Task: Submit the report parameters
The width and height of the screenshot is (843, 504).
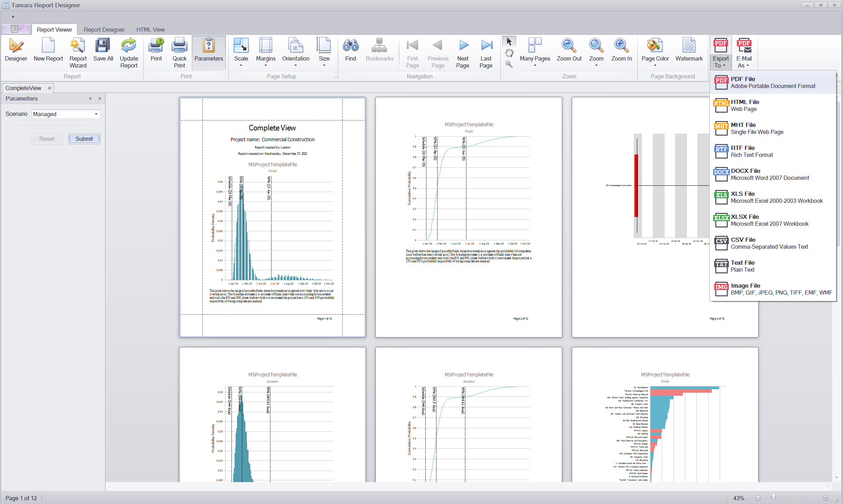Action: (x=84, y=138)
